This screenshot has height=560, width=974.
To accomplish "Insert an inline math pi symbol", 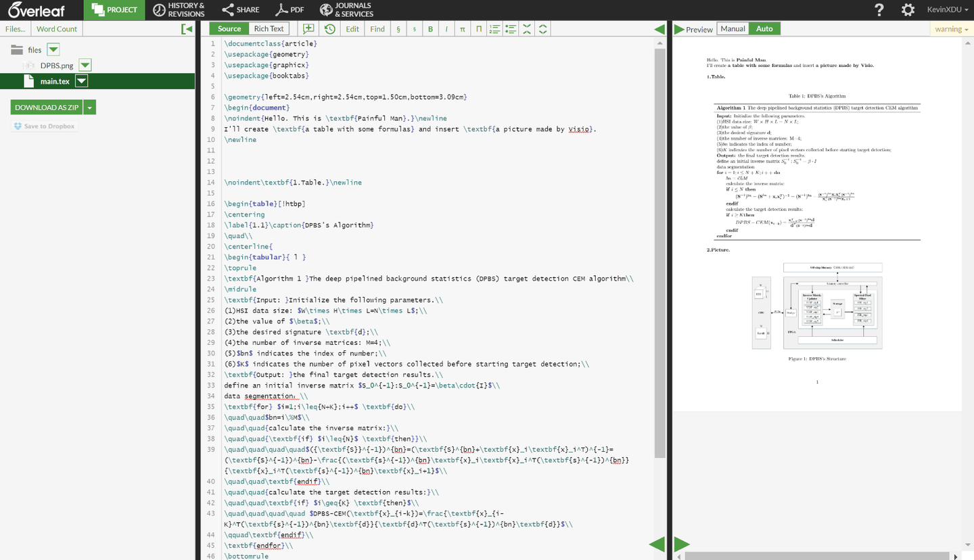I will 463,29.
